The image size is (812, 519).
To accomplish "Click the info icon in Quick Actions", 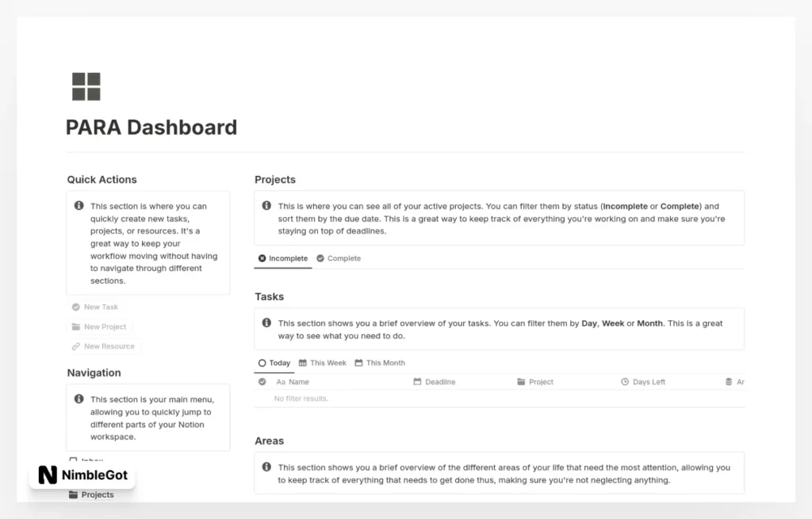I will pos(79,205).
